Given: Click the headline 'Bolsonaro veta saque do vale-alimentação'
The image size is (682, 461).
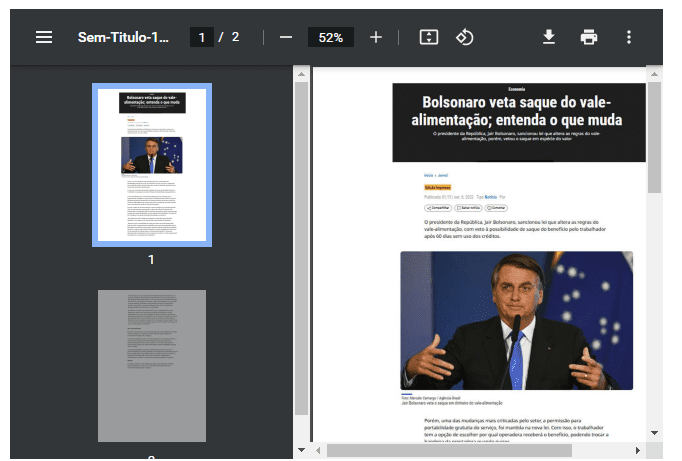Looking at the screenshot, I should (516, 111).
